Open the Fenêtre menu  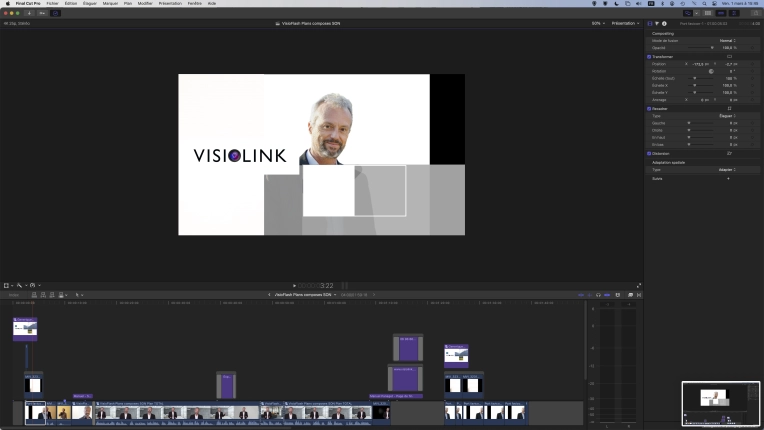click(194, 3)
